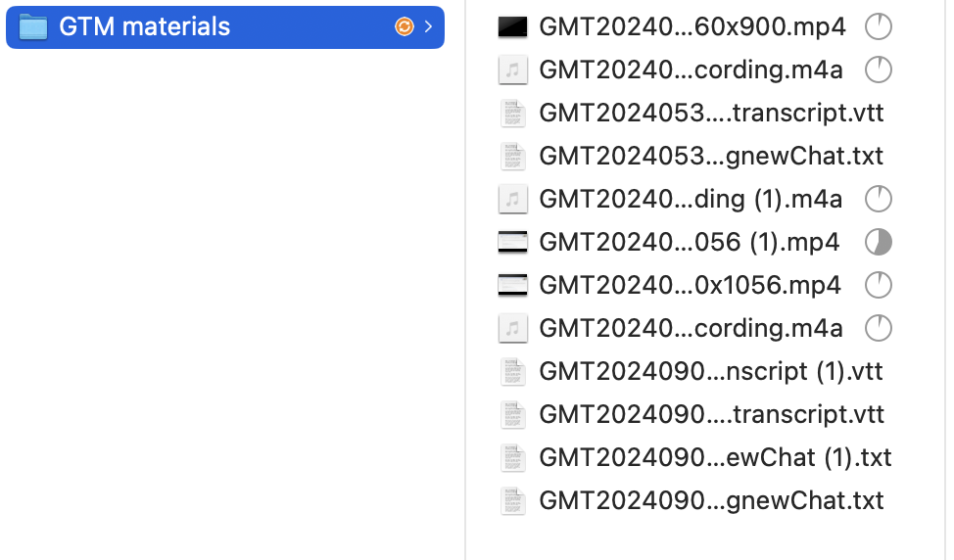Select the file ending in ding (1).m4a
954x560 pixels.
[x=691, y=199]
